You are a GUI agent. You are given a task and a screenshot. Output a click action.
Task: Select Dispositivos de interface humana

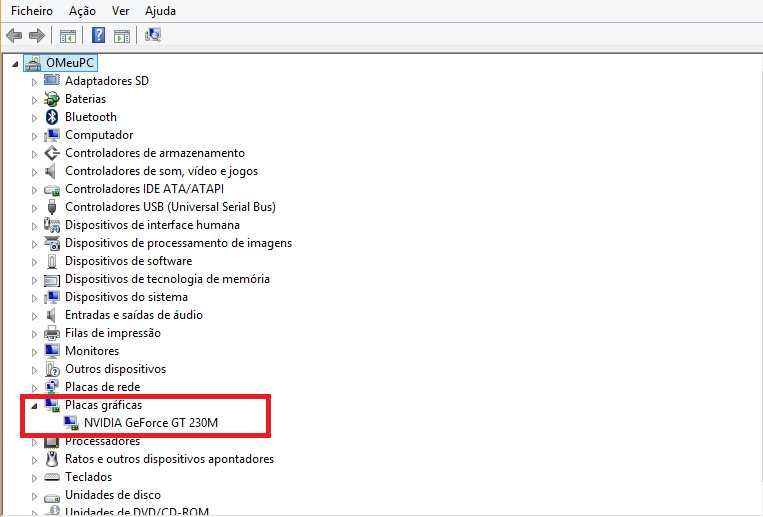click(x=152, y=225)
